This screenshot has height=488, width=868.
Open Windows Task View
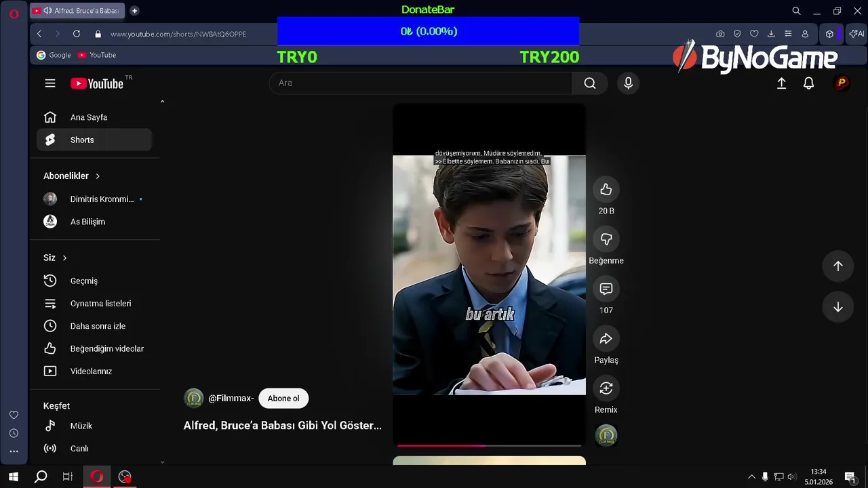point(68,477)
